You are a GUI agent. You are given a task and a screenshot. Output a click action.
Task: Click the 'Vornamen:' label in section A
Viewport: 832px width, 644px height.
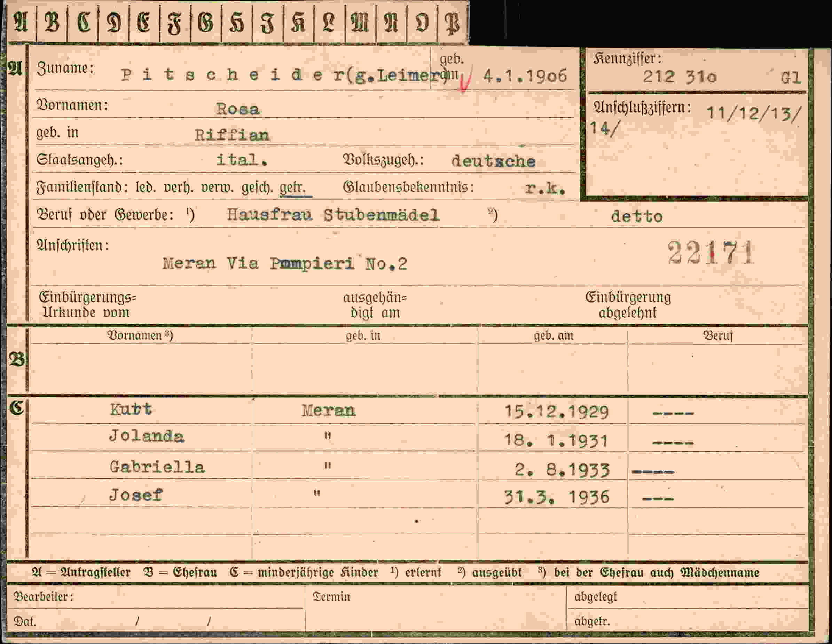[72, 105]
